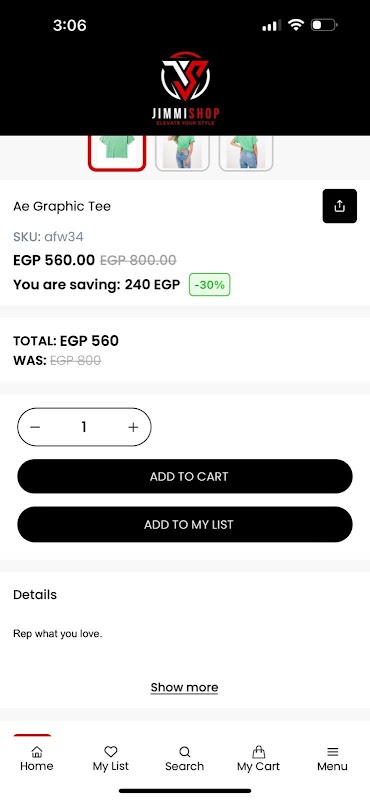
Task: Tap the Ae Graphic Tee title
Action: click(x=62, y=207)
